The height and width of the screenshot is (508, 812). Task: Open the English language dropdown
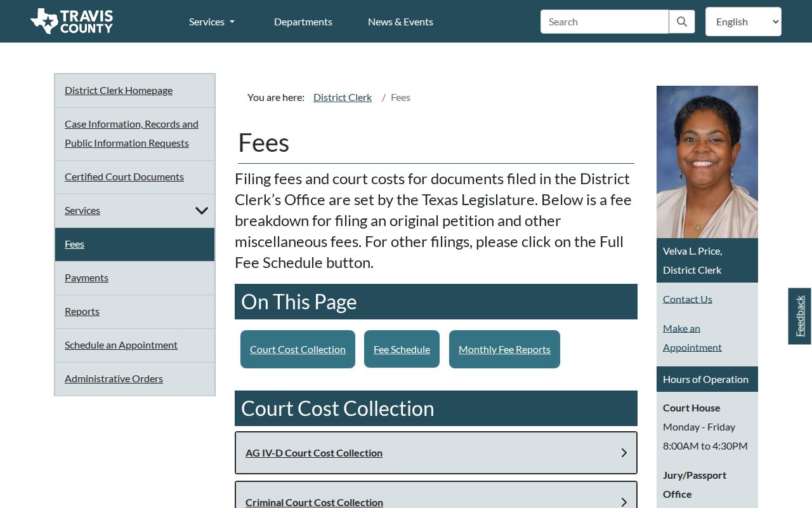point(743,22)
